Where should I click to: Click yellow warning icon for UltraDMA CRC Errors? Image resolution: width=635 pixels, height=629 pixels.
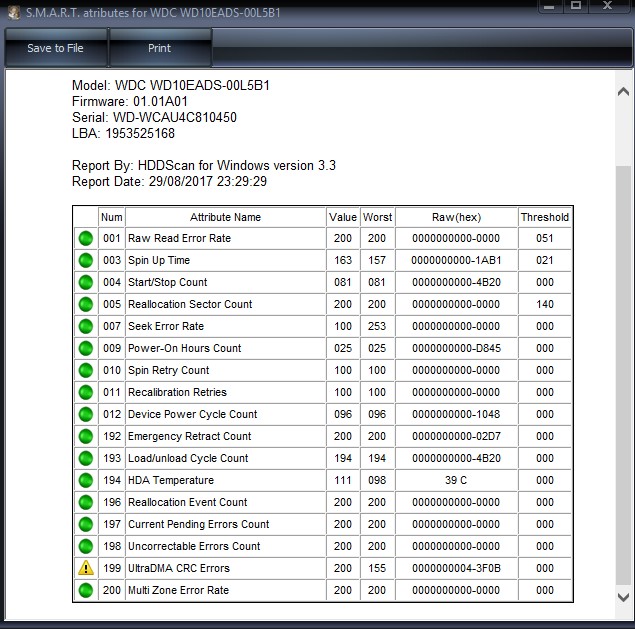click(86, 568)
